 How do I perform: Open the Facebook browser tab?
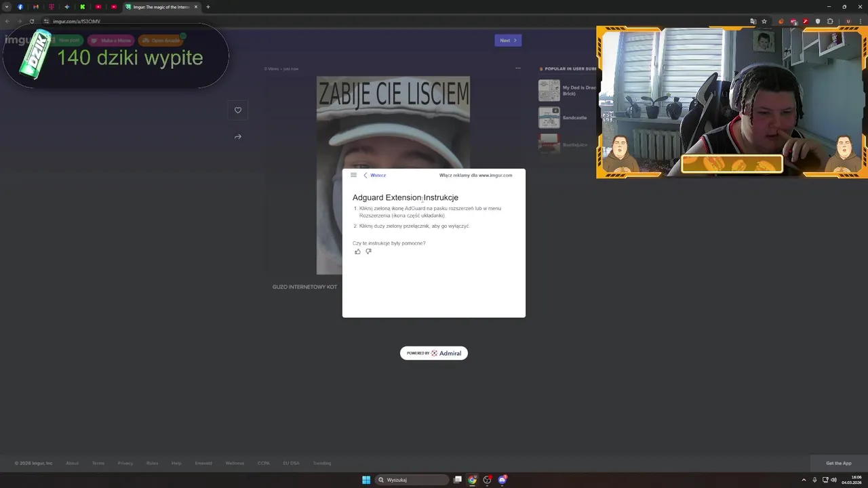pyautogui.click(x=20, y=7)
